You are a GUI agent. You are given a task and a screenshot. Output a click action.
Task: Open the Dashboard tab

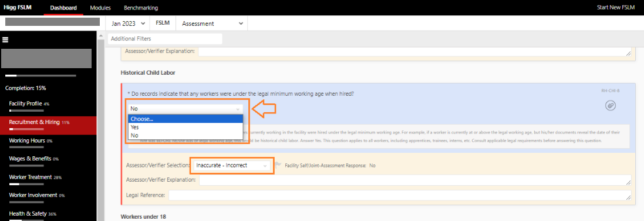point(63,8)
